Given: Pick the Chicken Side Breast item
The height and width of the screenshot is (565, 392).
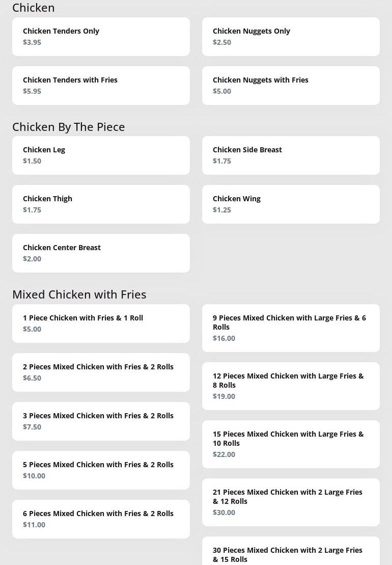Looking at the screenshot, I should click(x=291, y=155).
